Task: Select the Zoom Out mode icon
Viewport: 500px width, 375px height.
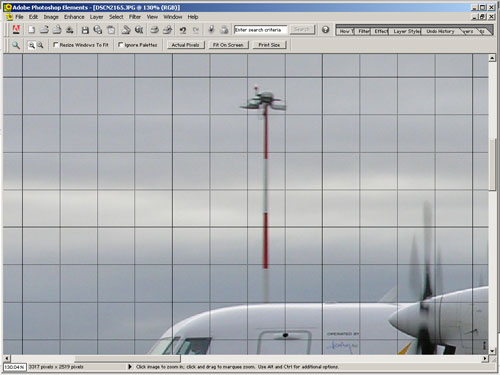Action: point(40,45)
